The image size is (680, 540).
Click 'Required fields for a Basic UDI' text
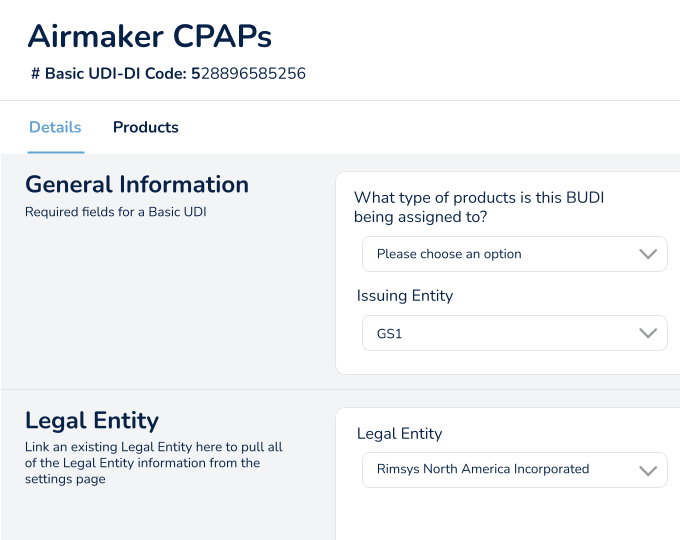click(115, 212)
